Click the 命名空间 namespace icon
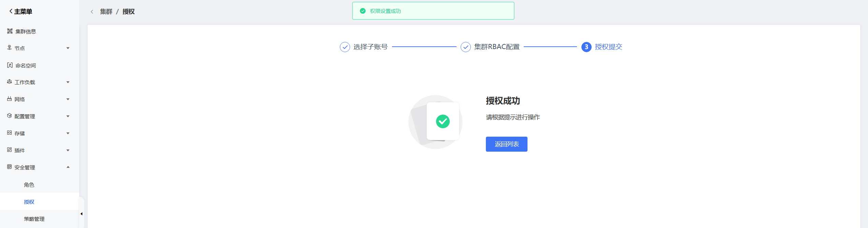Viewport: 868px width, 228px height. (10, 65)
